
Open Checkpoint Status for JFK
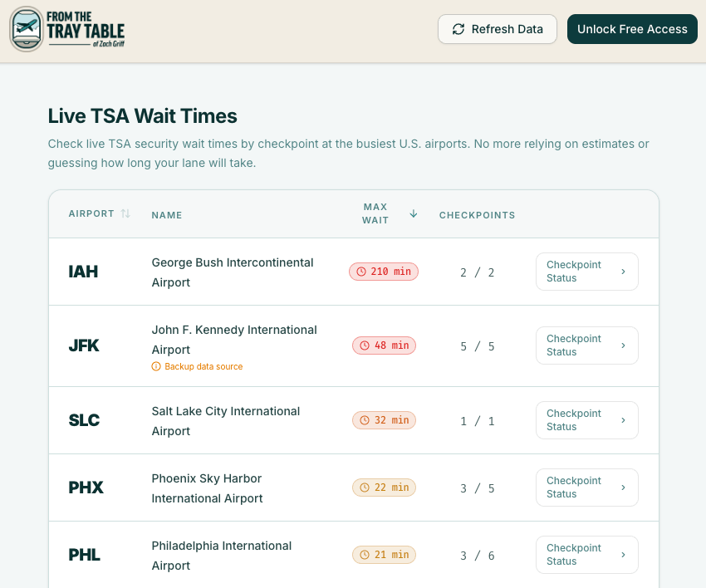coord(586,345)
